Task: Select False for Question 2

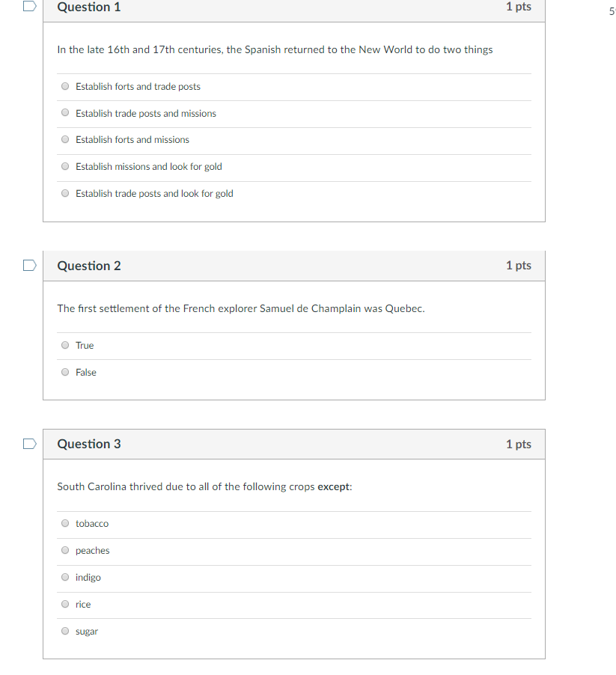Action: coord(65,372)
